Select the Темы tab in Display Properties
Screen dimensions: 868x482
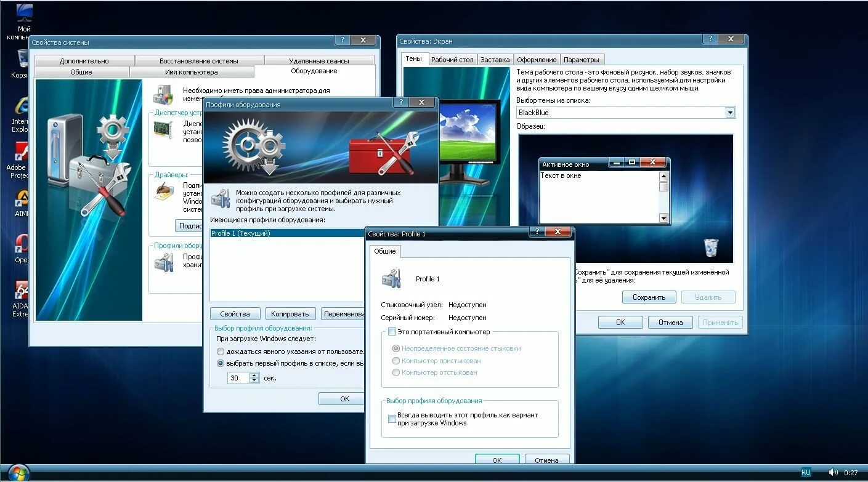pos(414,58)
